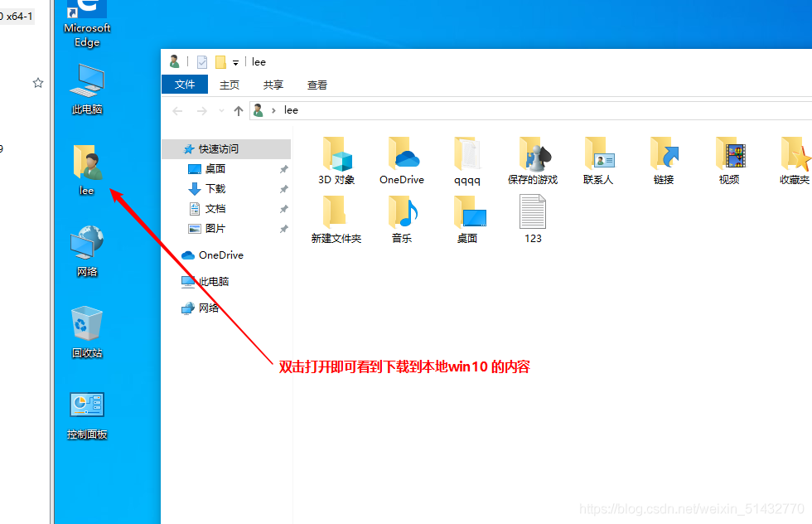Select the OneDrive folder in file list
The width and height of the screenshot is (812, 524).
pos(402,161)
